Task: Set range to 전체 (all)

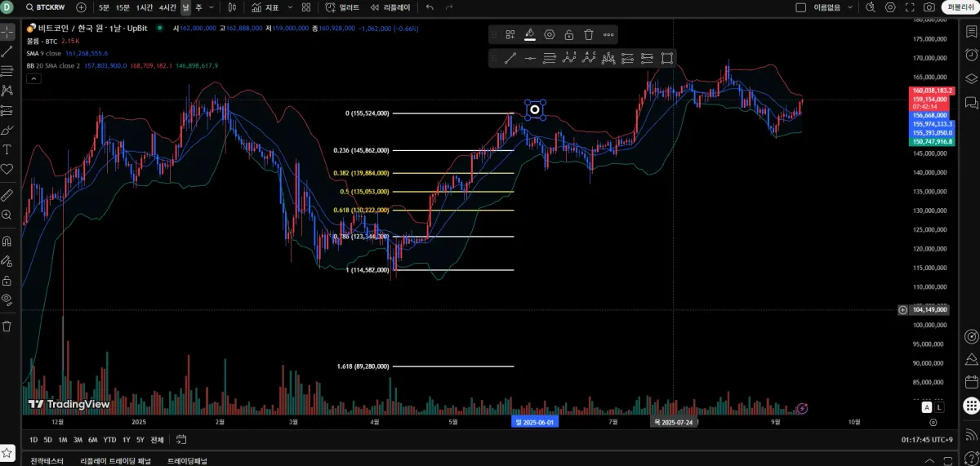Action: click(x=157, y=440)
